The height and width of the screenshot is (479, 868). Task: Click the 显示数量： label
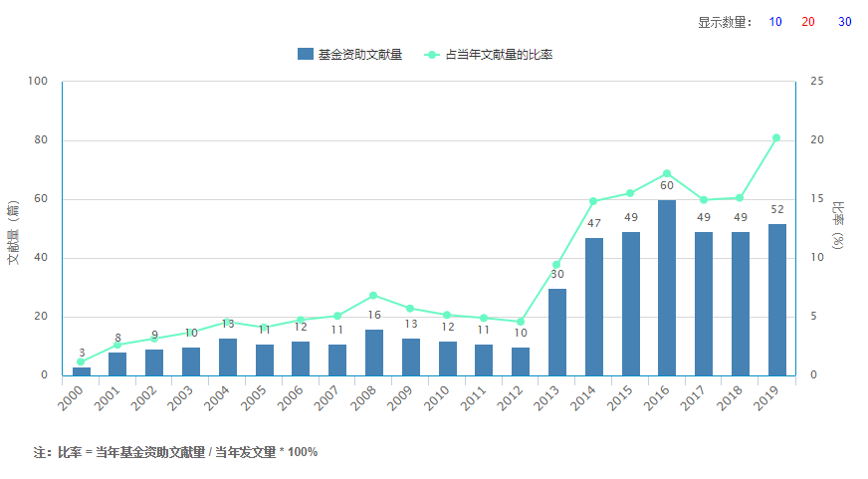(x=726, y=22)
